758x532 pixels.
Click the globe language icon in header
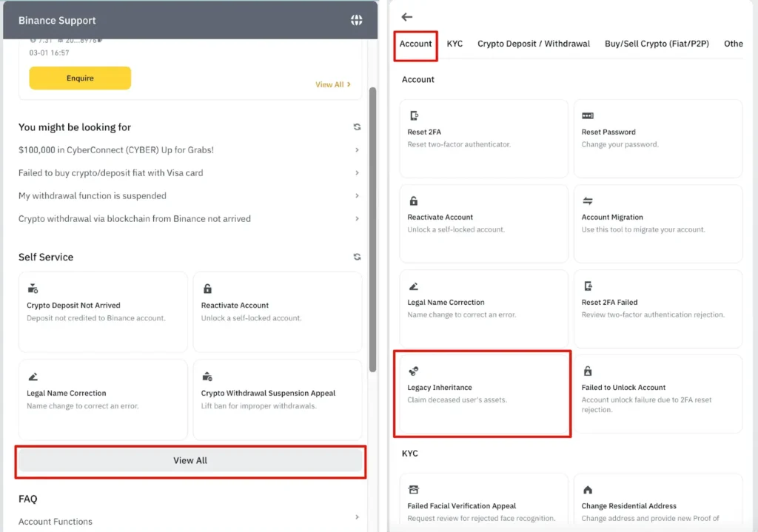pyautogui.click(x=357, y=20)
